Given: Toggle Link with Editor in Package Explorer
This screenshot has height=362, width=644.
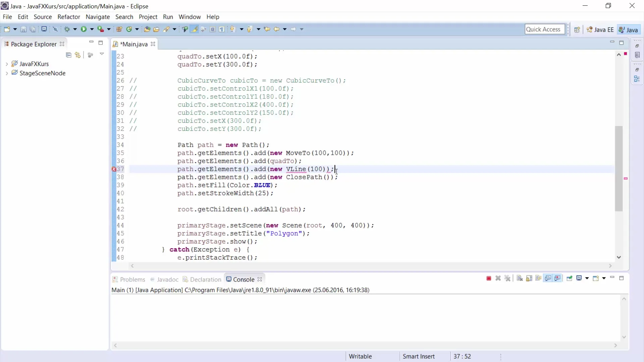Looking at the screenshot, I should click(78, 55).
